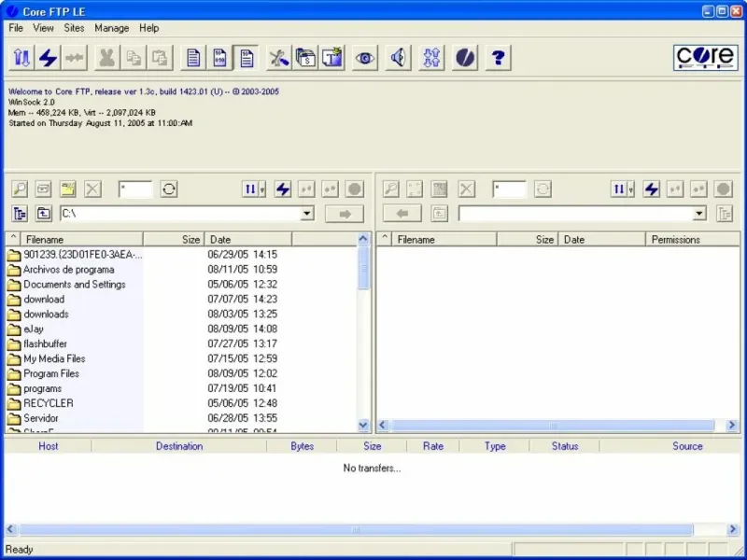Open the text editor T icon
This screenshot has width=747, height=560.
[x=332, y=58]
